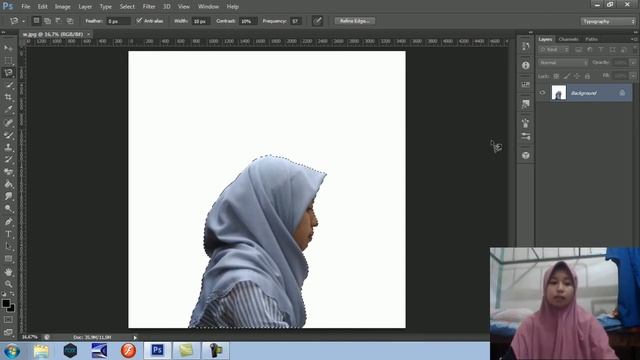Image resolution: width=640 pixels, height=360 pixels.
Task: Open the Normal blend mode dropdown
Action: (x=563, y=62)
